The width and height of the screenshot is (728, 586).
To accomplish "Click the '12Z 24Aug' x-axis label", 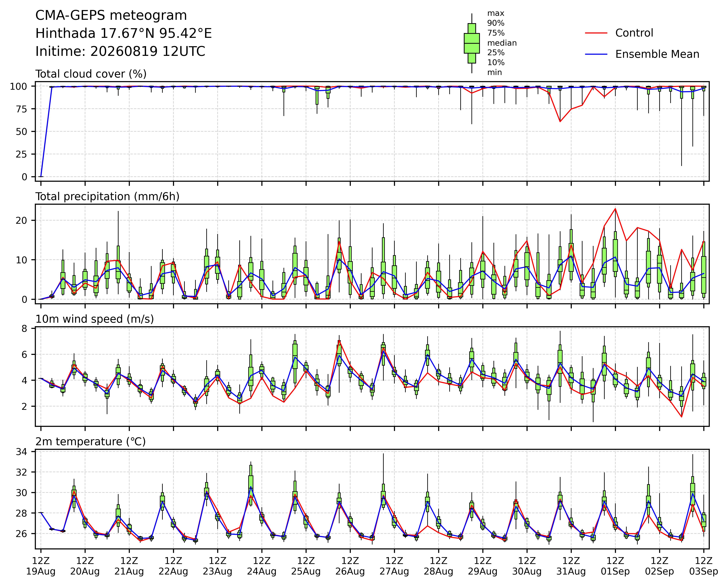I will point(262,566).
